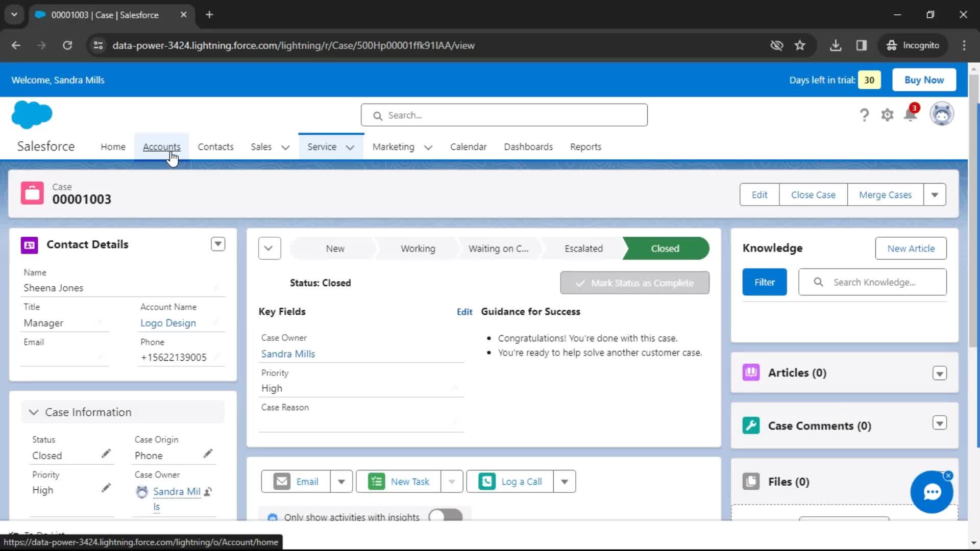The width and height of the screenshot is (980, 551).
Task: Open more case actions dropdown beside Merge Cases
Action: [935, 195]
